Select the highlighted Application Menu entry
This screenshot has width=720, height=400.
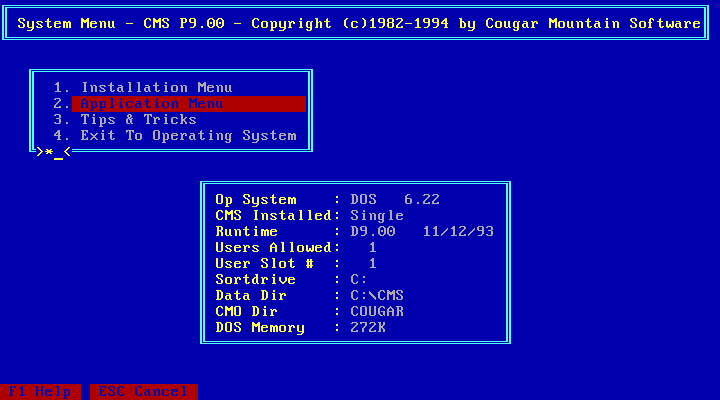click(189, 104)
